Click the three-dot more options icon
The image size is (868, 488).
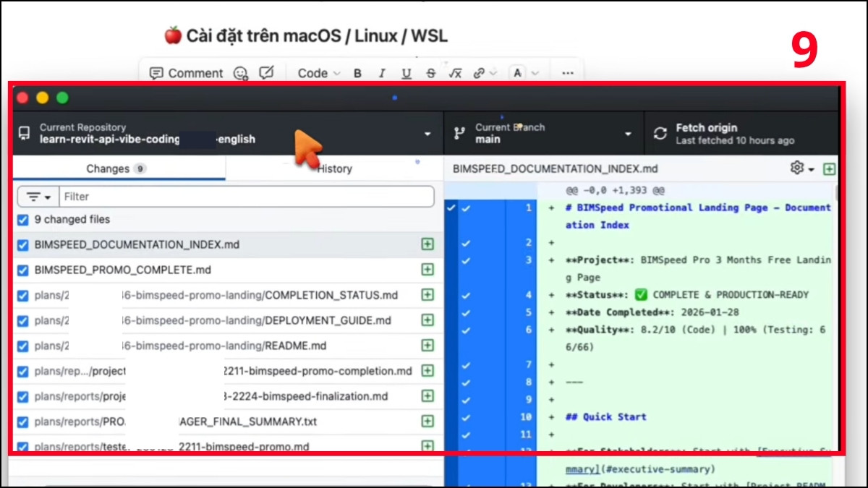568,73
